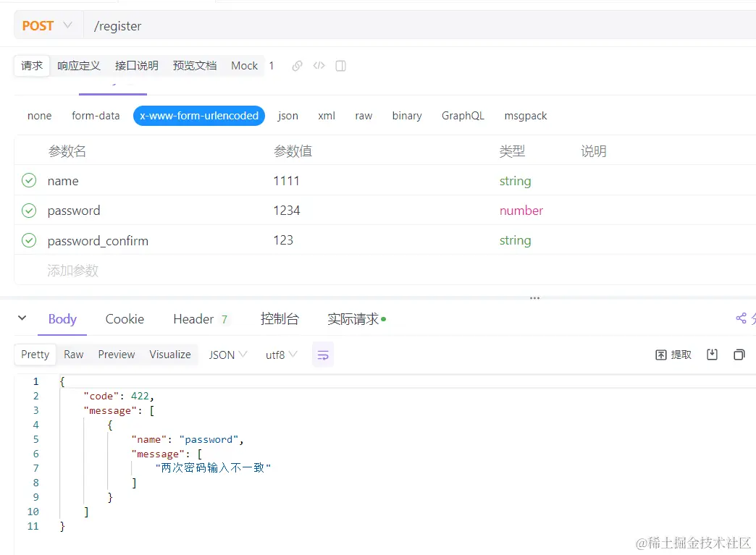Select the json body type

click(287, 116)
